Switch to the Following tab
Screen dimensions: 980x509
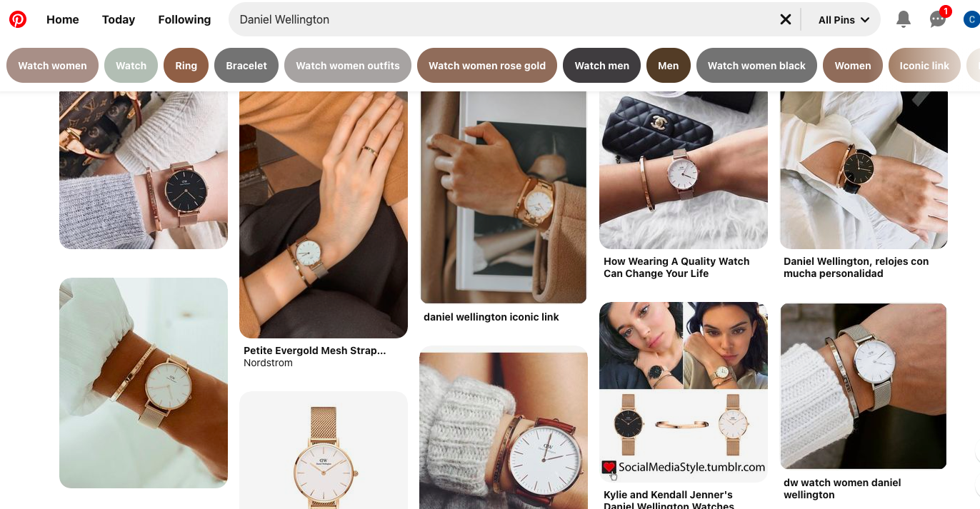184,19
